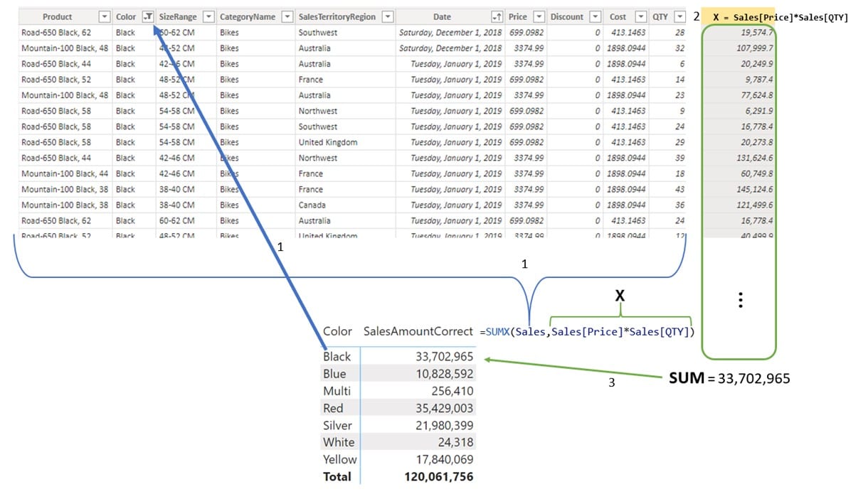Select the X = Sales[Price]*Sales[QTY] column header
Viewport: 868px width, 494px height.
pos(780,16)
